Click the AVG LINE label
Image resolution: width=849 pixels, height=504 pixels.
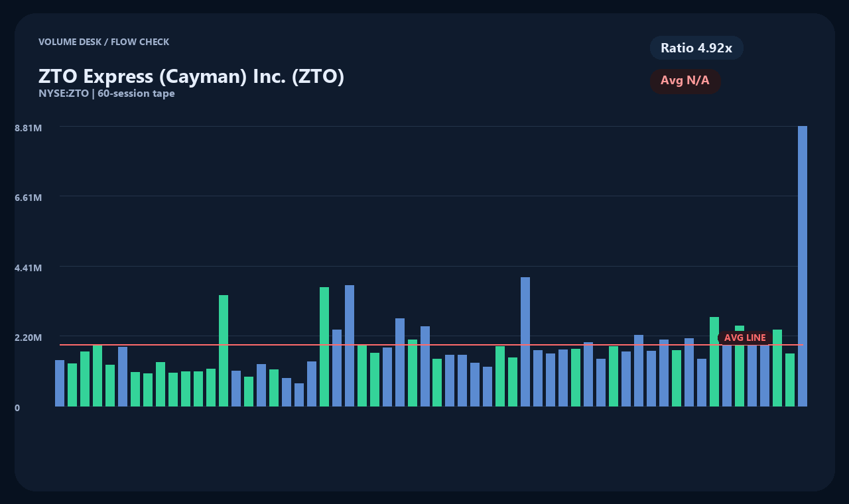point(745,338)
